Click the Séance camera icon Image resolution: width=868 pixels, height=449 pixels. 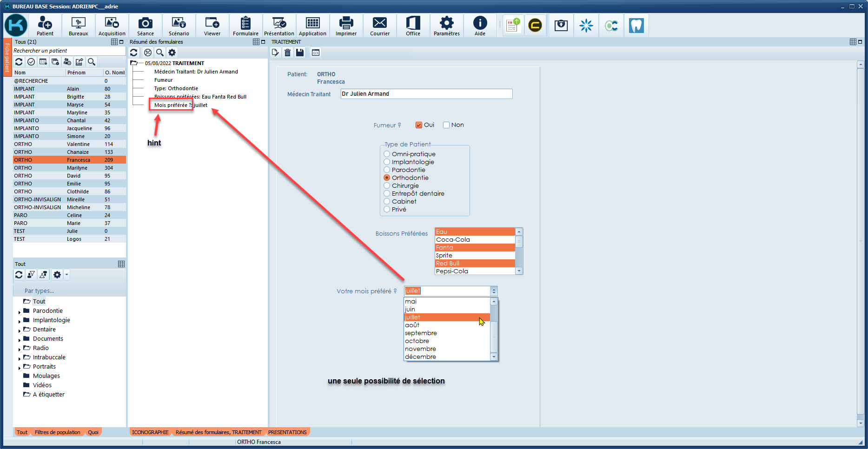point(145,26)
